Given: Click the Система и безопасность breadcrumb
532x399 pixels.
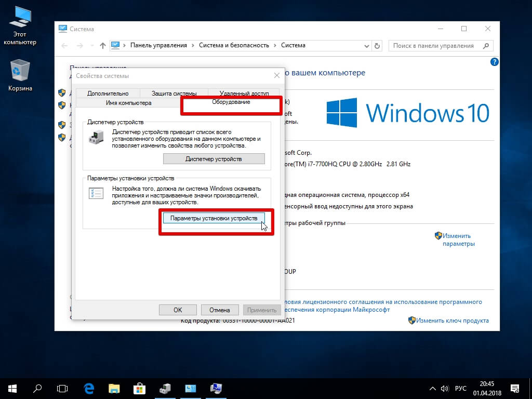Looking at the screenshot, I should pyautogui.click(x=234, y=46).
